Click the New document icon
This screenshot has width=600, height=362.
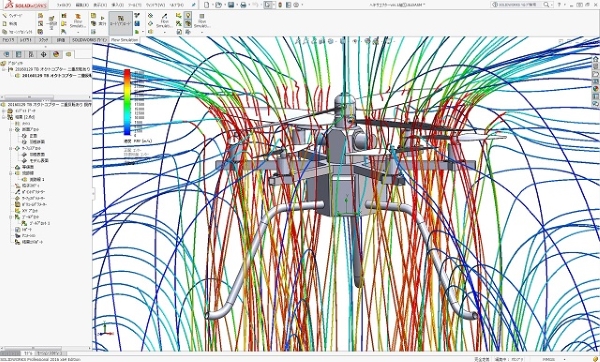pos(207,5)
